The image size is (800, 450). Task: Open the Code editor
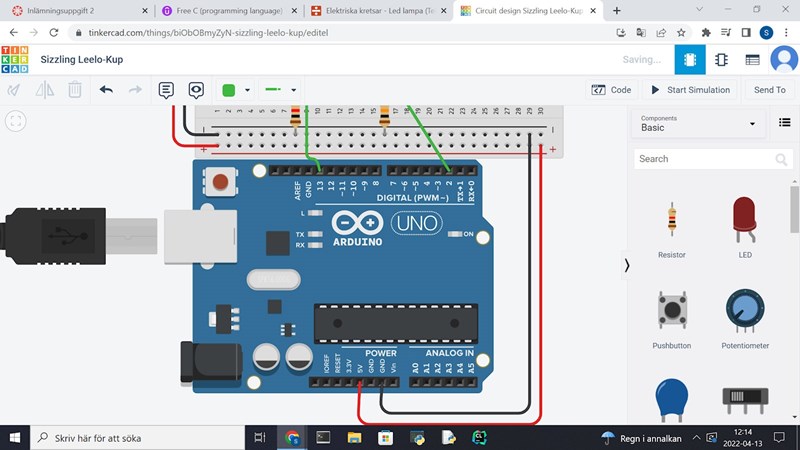pyautogui.click(x=611, y=90)
